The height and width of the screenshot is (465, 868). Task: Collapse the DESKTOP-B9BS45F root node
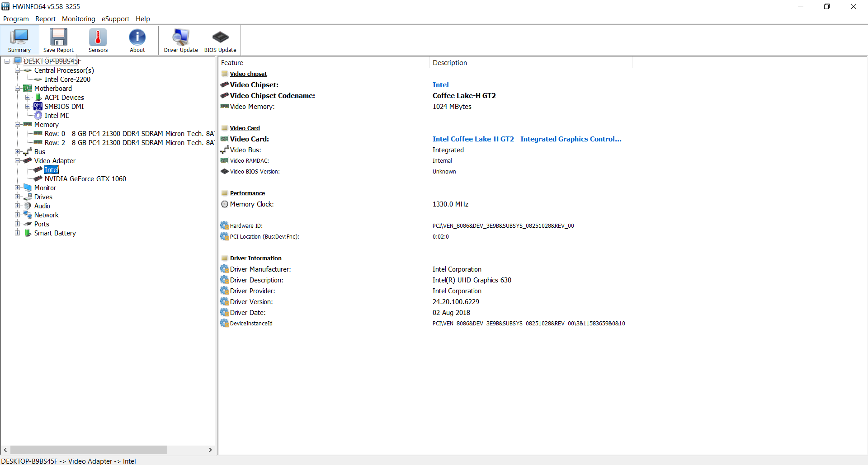point(7,61)
